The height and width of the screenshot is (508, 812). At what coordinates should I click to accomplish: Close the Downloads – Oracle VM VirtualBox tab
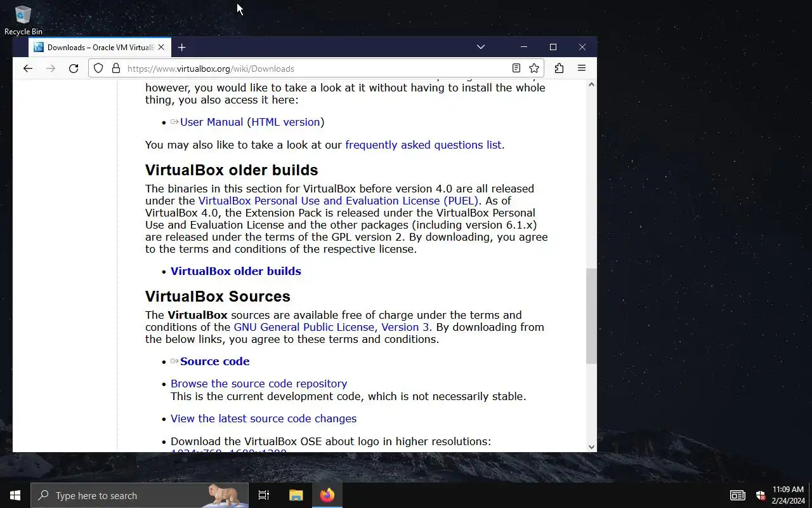[x=161, y=47]
